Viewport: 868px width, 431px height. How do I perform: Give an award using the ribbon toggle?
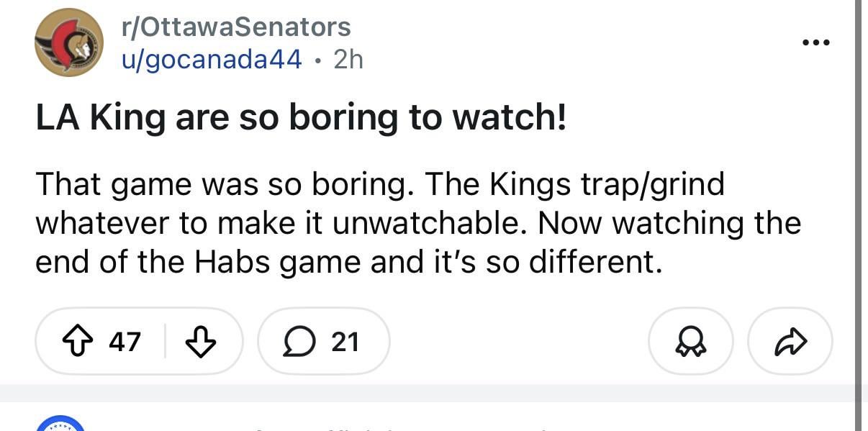point(690,342)
